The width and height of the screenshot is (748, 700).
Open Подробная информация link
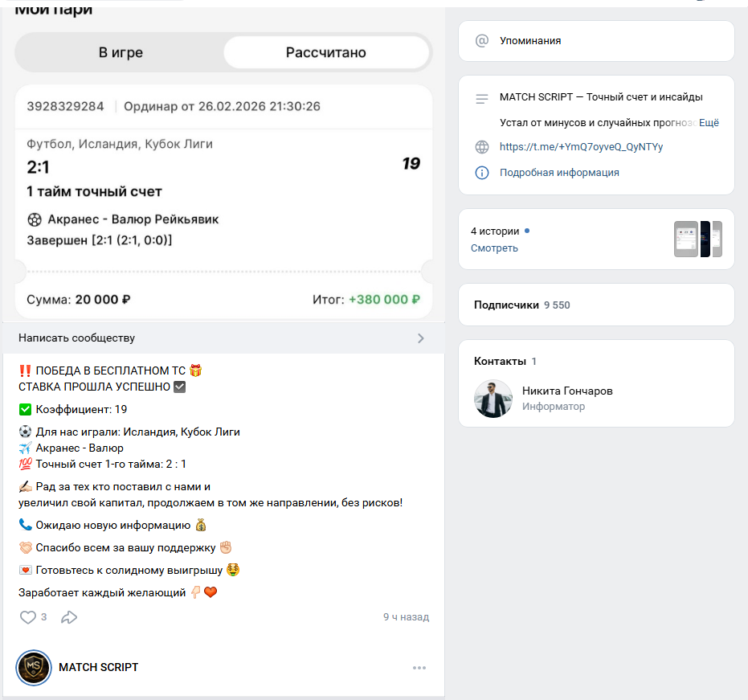(x=559, y=173)
